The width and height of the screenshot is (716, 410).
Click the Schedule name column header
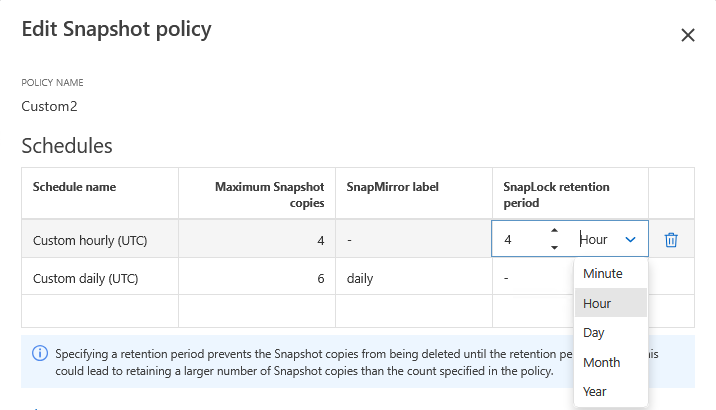(x=75, y=187)
